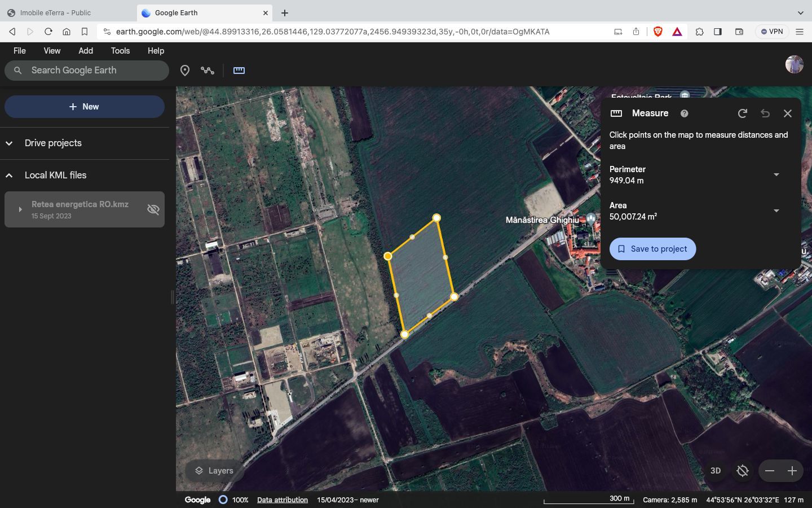
Task: Restart the measurement with the refresh icon
Action: pos(743,113)
